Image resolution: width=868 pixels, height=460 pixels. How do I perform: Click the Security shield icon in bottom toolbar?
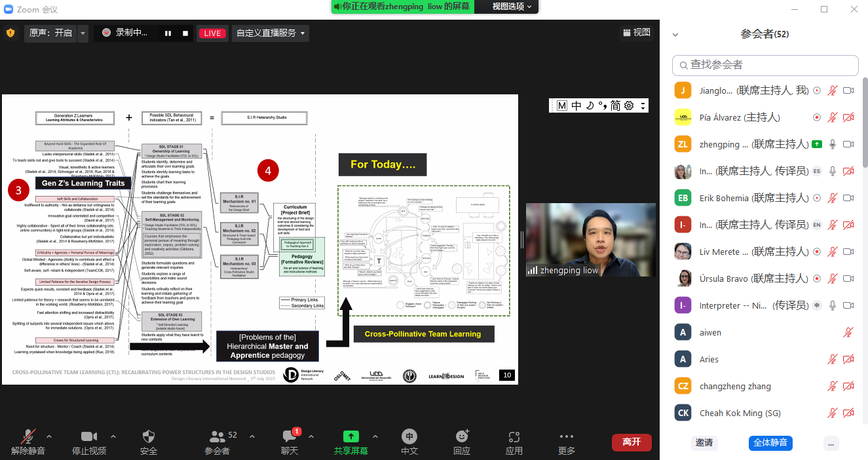tap(149, 437)
